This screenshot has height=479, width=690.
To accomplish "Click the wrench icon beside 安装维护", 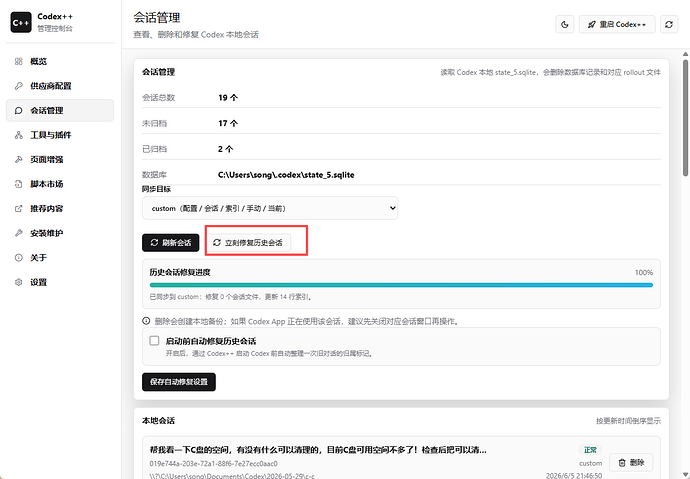I will [18, 233].
